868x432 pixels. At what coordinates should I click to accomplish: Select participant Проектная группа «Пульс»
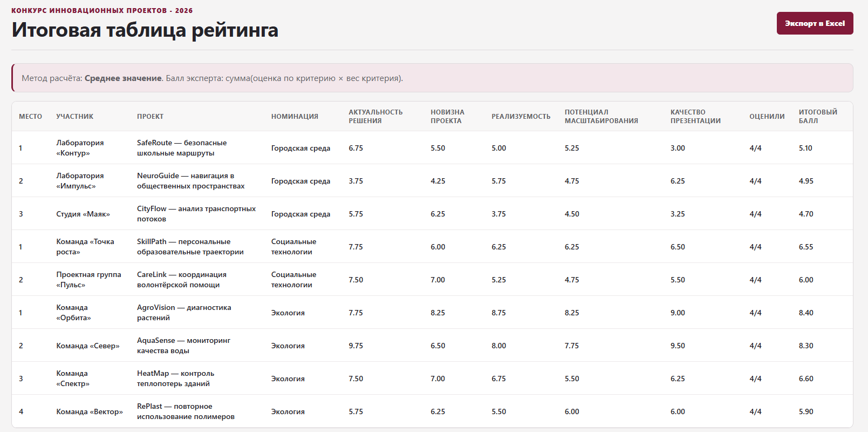(88, 280)
